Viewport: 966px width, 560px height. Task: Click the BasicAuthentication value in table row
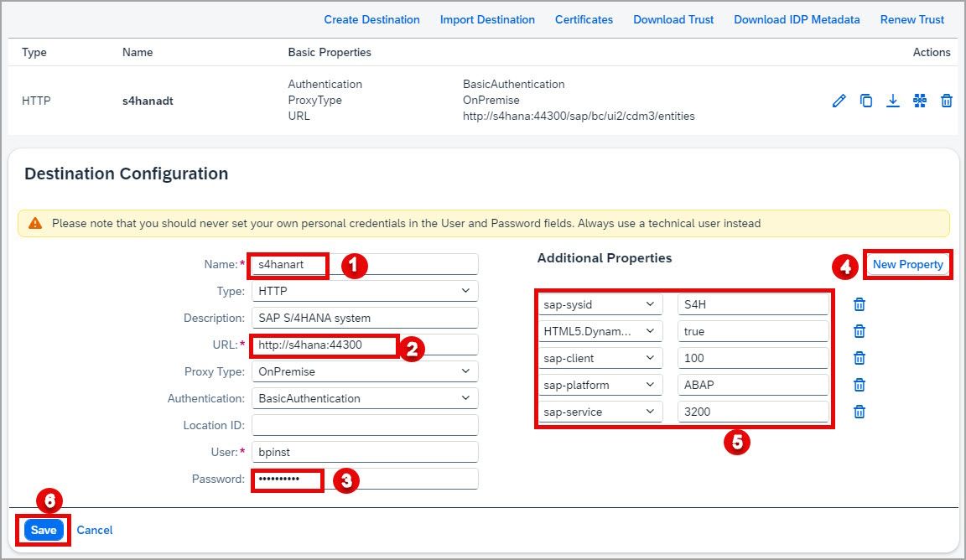513,84
